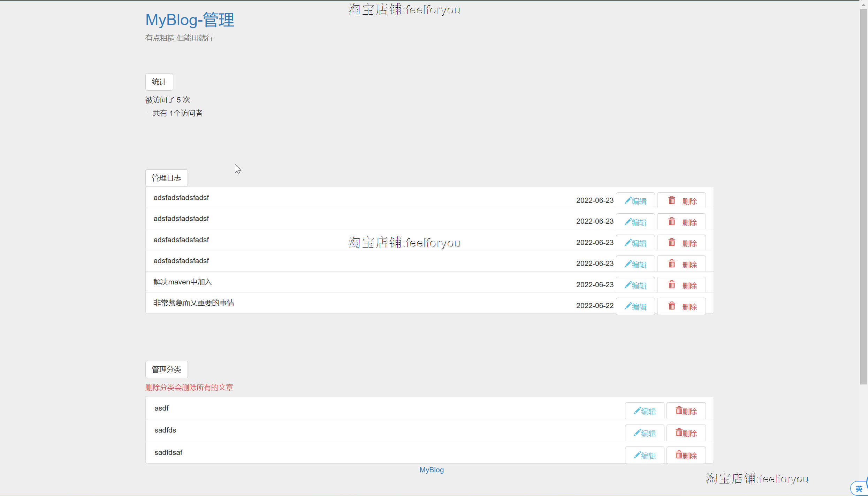Select the sadfdsaf category name
The height and width of the screenshot is (496, 868).
(168, 452)
